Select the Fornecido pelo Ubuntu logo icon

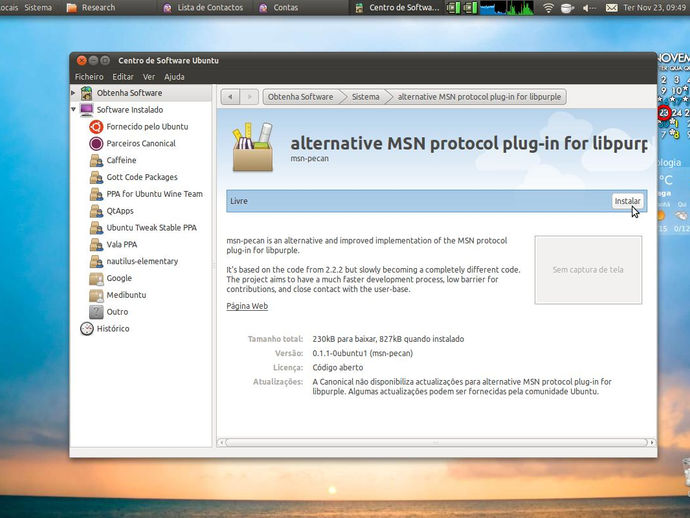[96, 127]
